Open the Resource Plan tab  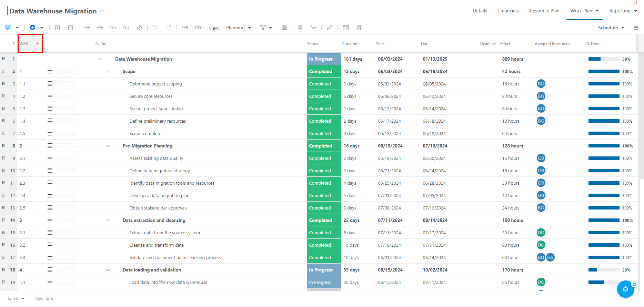545,11
